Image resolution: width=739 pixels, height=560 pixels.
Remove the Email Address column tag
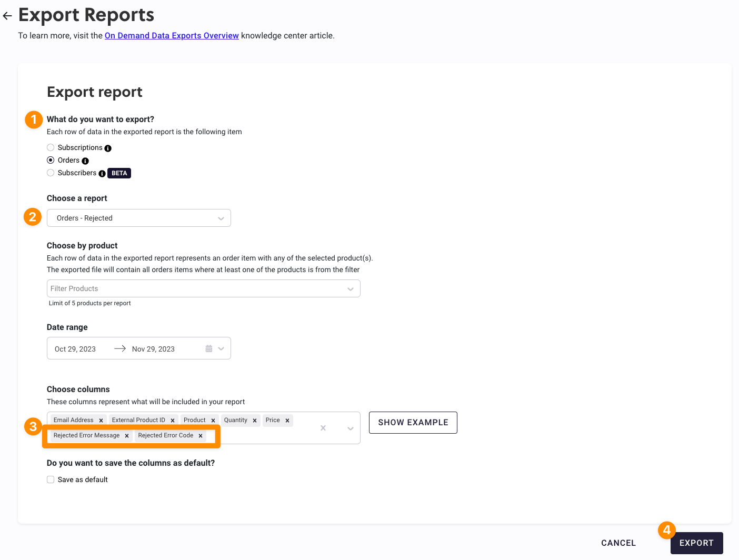[101, 421]
